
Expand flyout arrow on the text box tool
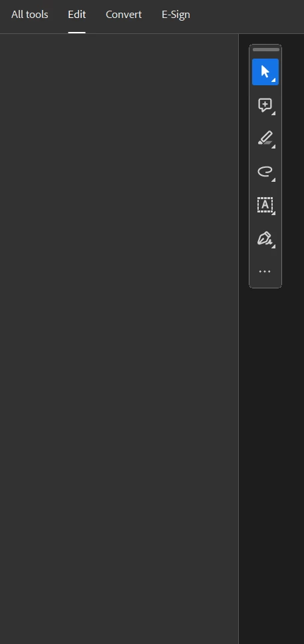273,213
